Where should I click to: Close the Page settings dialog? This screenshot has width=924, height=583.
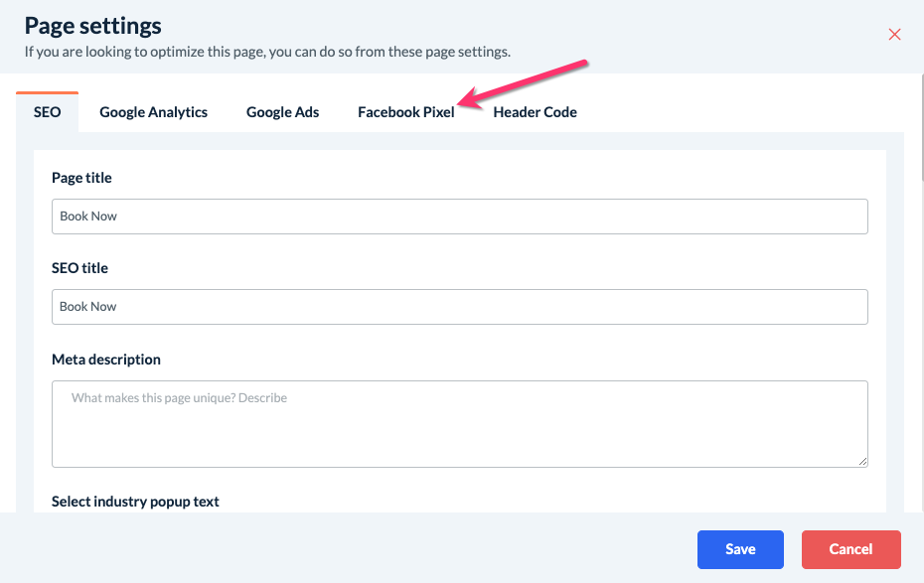(894, 35)
